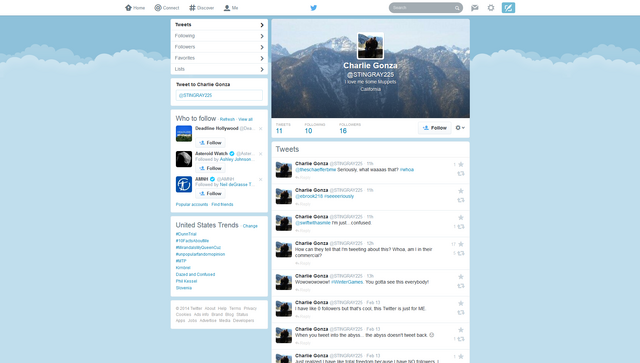Dismiss the AMNH suggestion
Screen dimensions: 640x363
(260, 180)
